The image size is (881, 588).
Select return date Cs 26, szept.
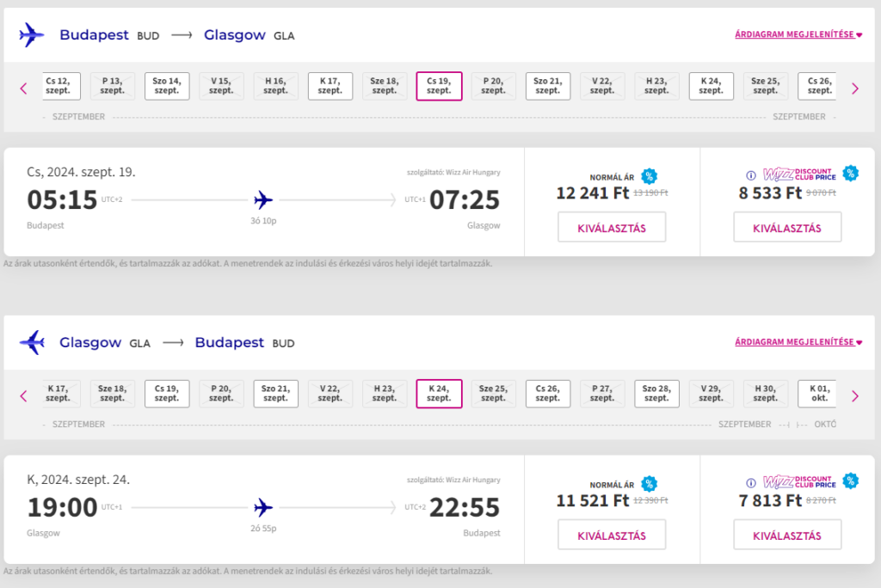548,394
